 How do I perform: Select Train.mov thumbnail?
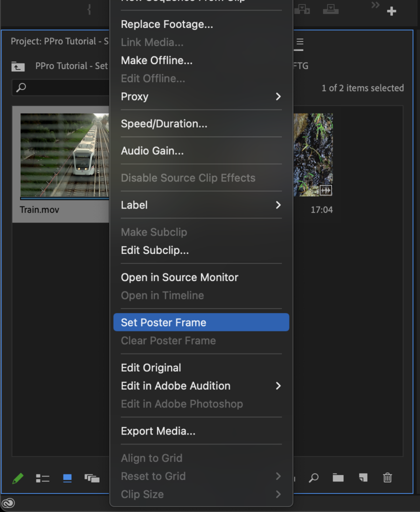(64, 155)
